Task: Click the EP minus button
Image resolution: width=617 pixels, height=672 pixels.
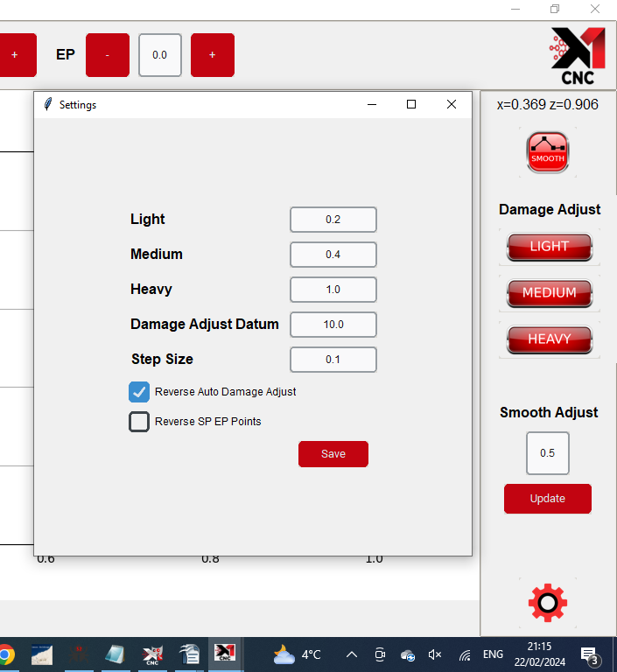Action: tap(108, 55)
